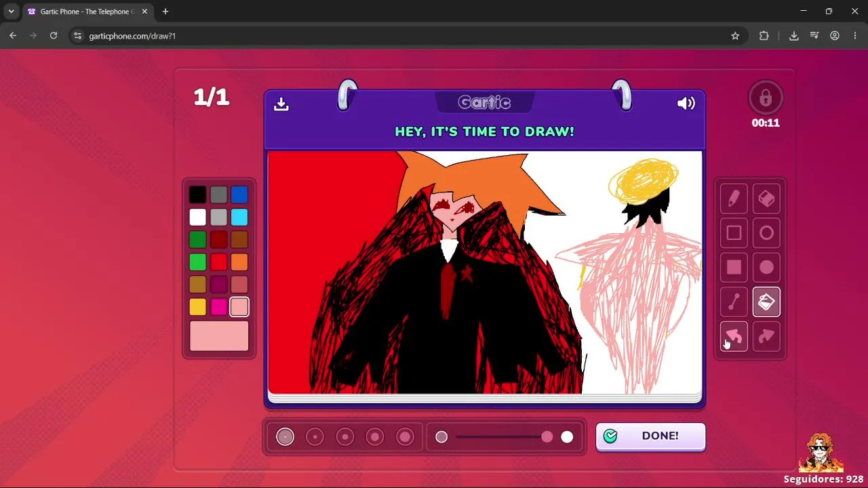868x488 pixels.
Task: Click the drawing canvas
Action: point(485,272)
